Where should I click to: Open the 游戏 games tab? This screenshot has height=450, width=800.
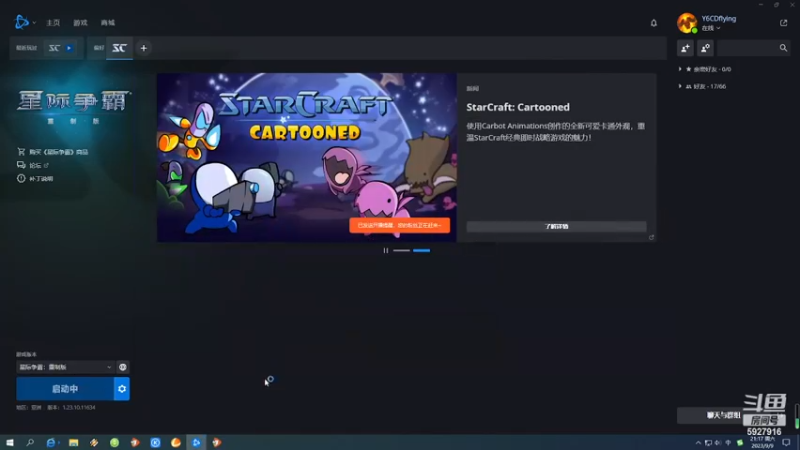tap(80, 22)
